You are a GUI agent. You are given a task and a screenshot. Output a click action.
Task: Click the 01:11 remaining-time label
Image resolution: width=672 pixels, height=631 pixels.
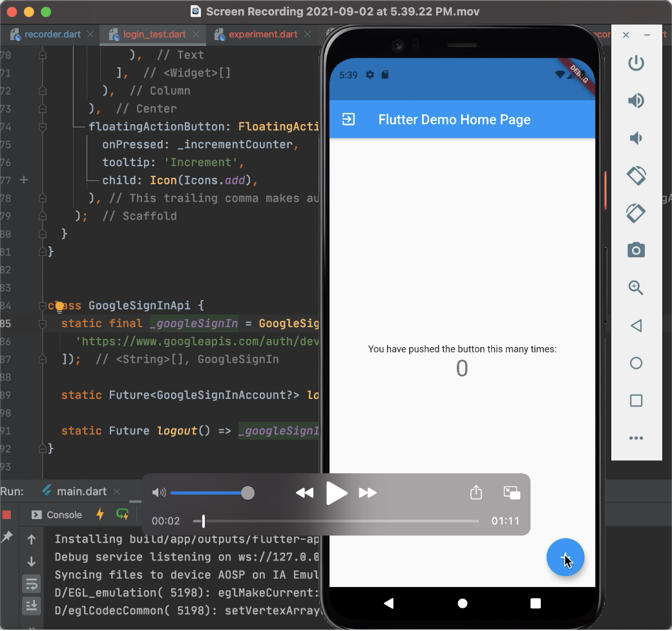point(505,521)
